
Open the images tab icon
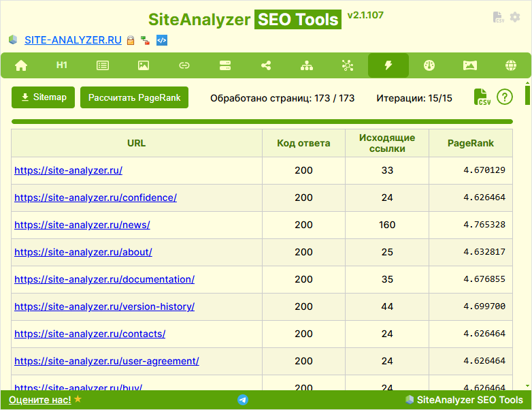coord(144,65)
